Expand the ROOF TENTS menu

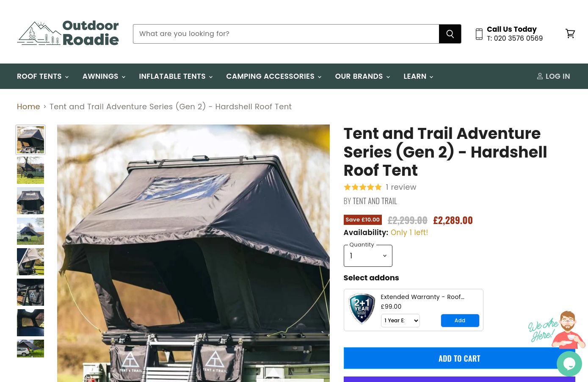click(x=43, y=76)
